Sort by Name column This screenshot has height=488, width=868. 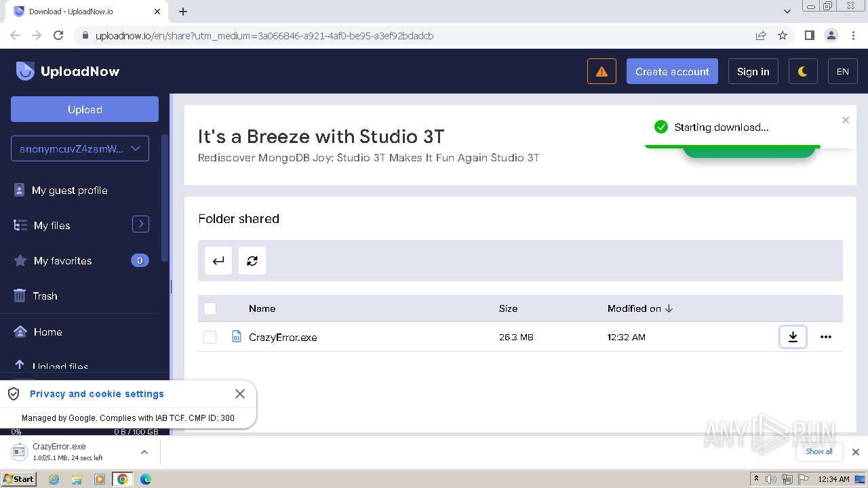(x=262, y=308)
